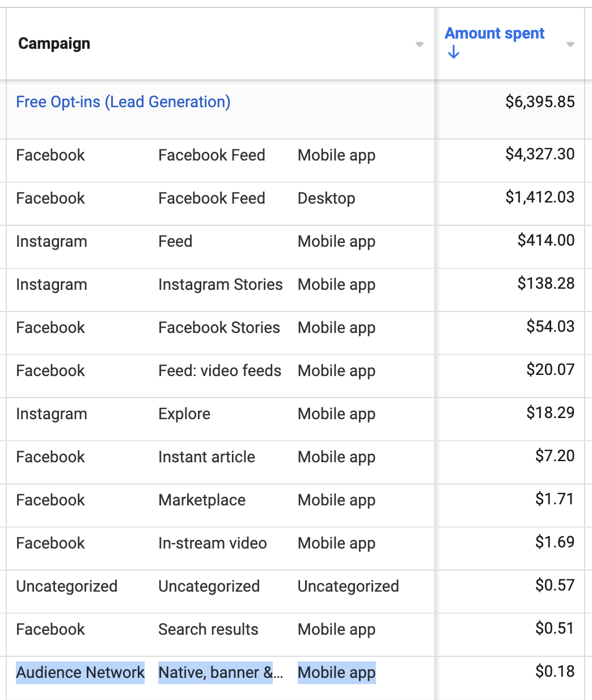Open the Amount spent column dropdown arrow
This screenshot has width=592, height=700.
[x=570, y=44]
